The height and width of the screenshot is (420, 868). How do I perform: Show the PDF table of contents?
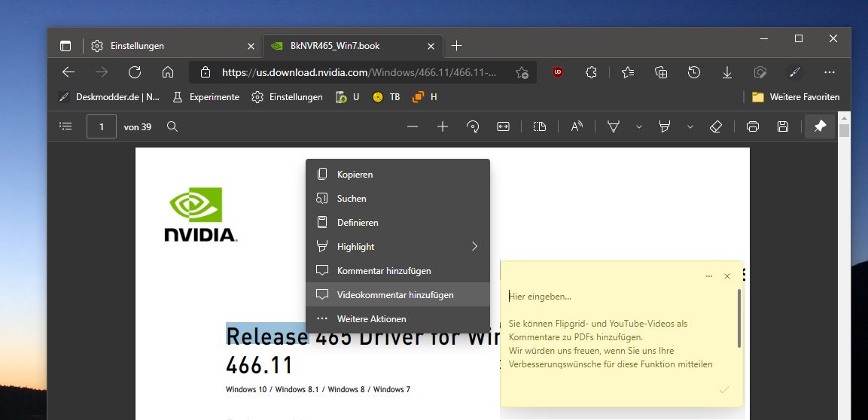65,126
